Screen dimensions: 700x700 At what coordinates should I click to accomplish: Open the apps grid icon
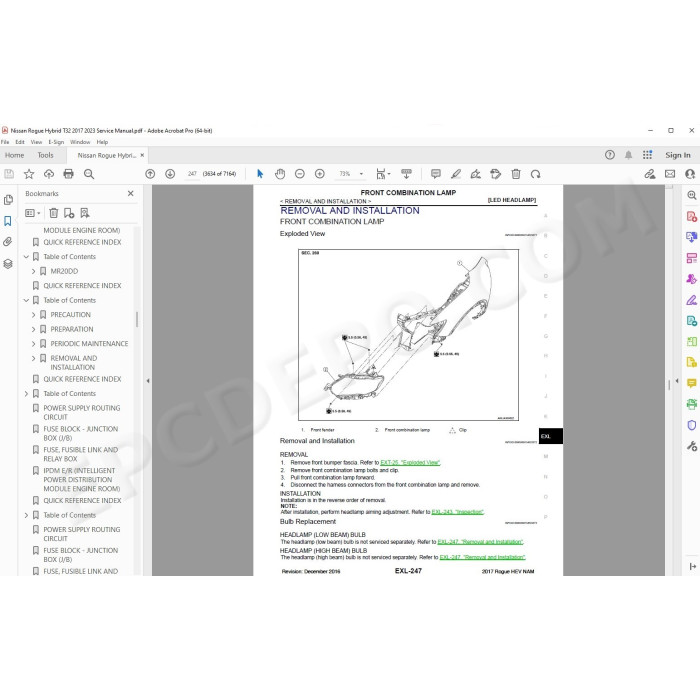(x=647, y=155)
